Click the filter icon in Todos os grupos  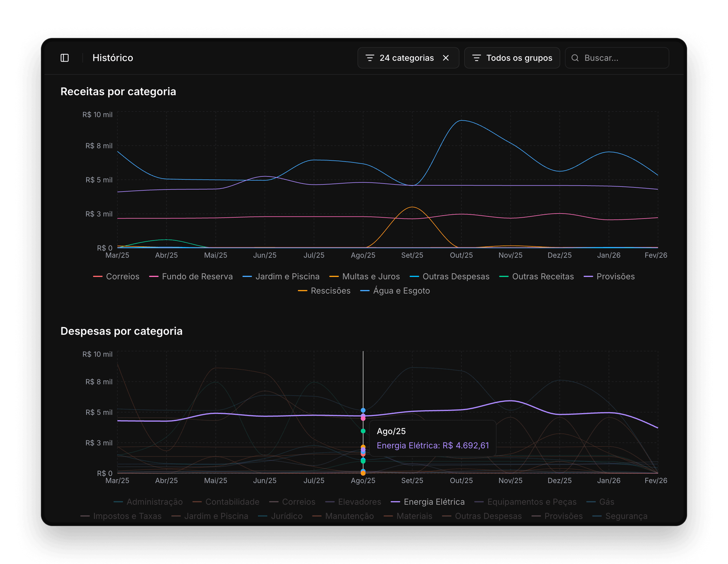pyautogui.click(x=476, y=58)
